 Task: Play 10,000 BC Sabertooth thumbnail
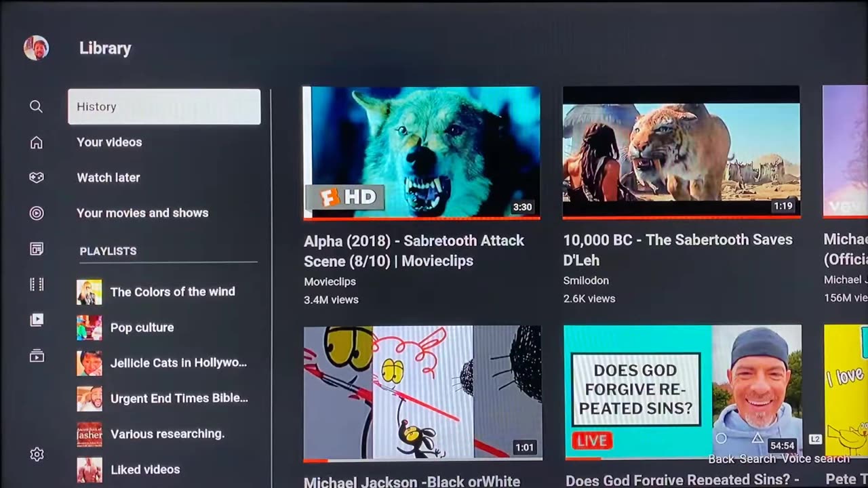click(682, 152)
